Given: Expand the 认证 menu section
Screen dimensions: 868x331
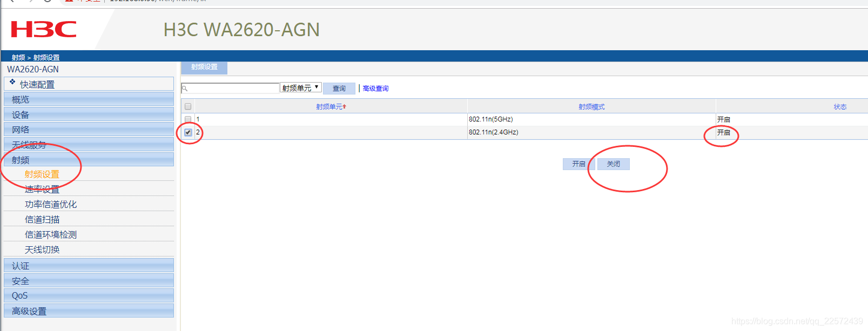Looking at the screenshot, I should pos(89,266).
